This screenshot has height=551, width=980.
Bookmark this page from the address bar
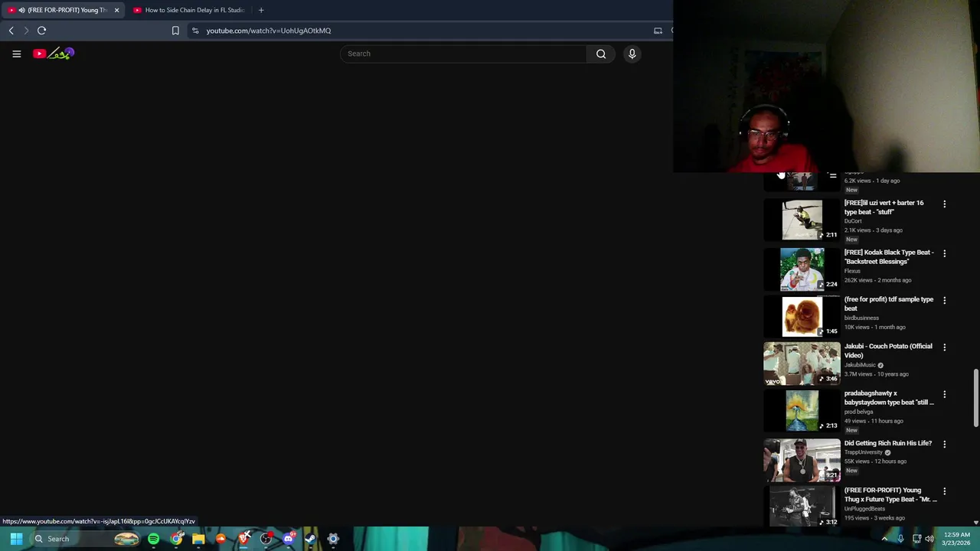[x=175, y=31]
